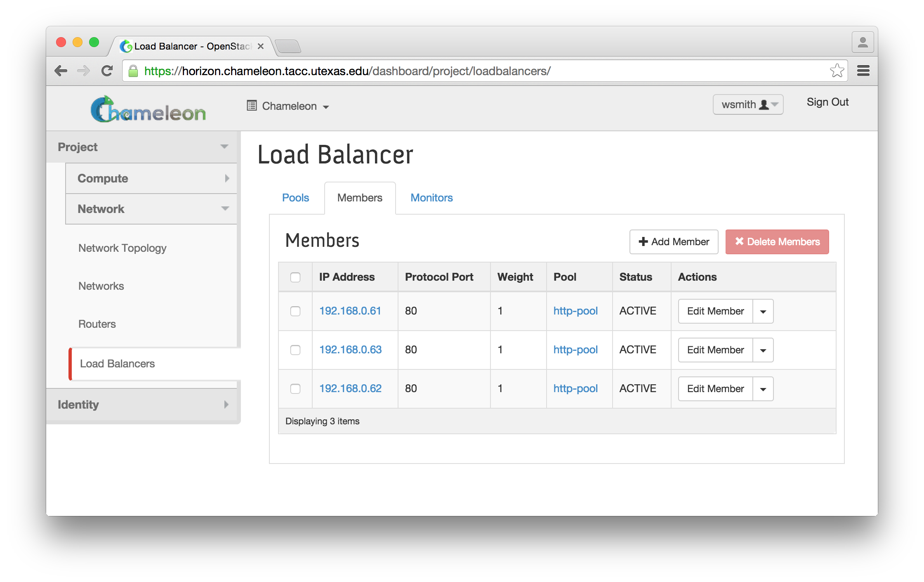The image size is (924, 582).
Task: Open the Chrome hamburger menu
Action: click(x=863, y=71)
